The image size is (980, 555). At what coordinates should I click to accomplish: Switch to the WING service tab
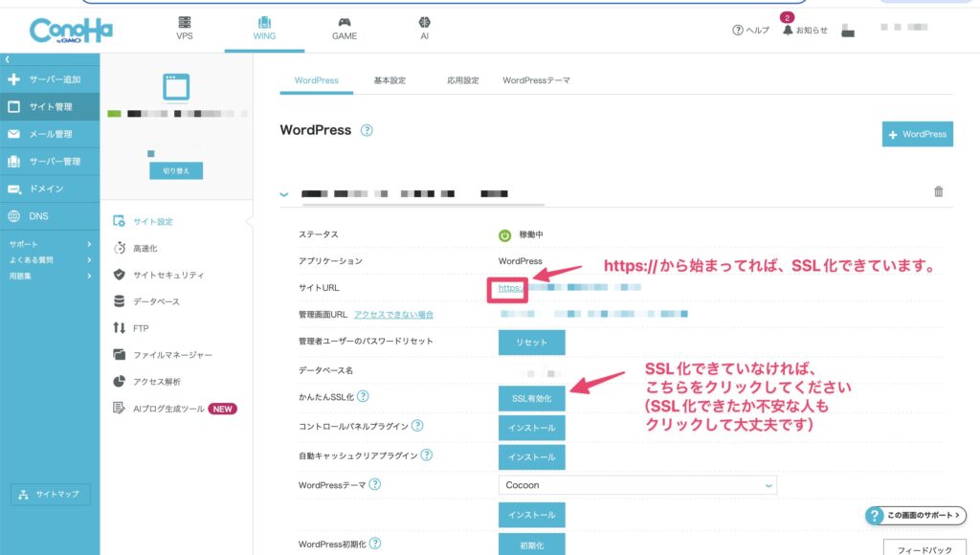tap(264, 29)
